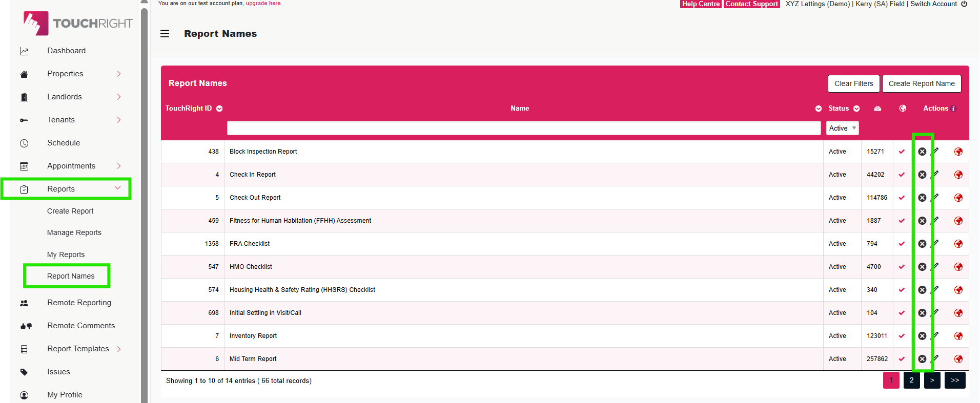Image resolution: width=980 pixels, height=403 pixels.
Task: Open Manage Reports from the sidebar
Action: 74,232
